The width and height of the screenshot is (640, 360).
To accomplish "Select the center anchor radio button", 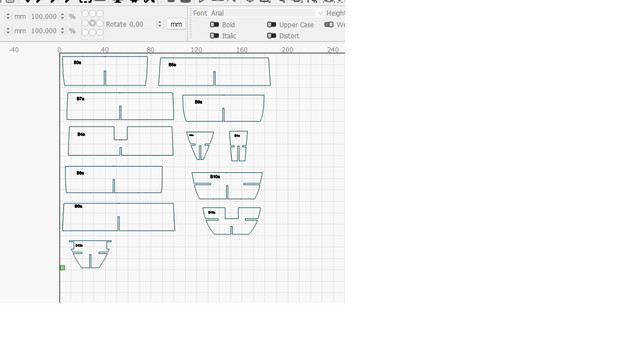I will tap(93, 23).
